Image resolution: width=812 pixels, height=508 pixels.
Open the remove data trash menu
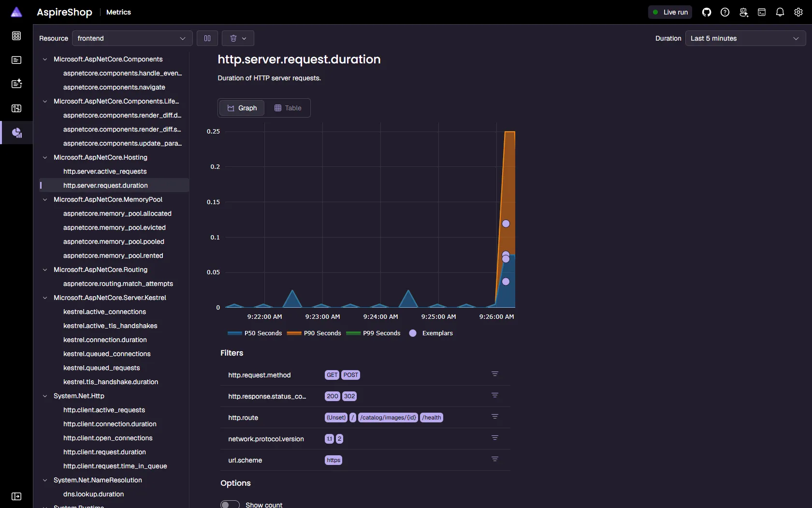pos(238,38)
